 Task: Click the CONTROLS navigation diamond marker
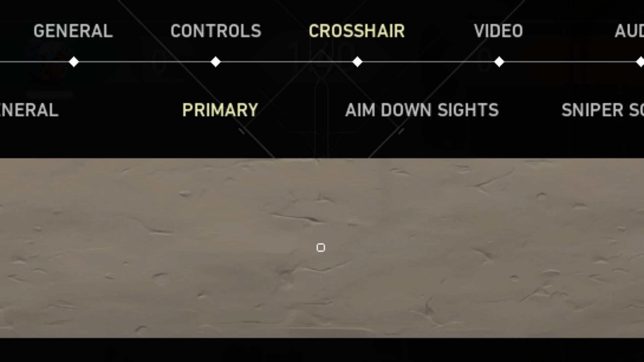tap(216, 61)
